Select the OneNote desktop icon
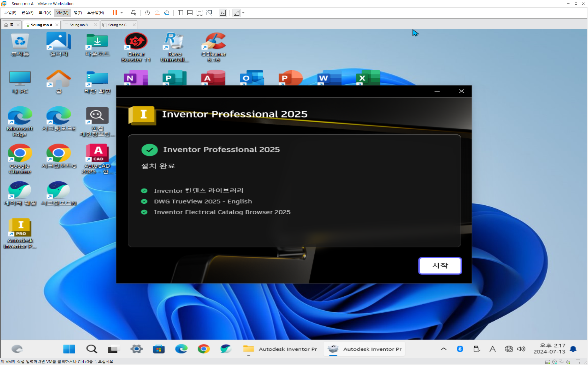The height and width of the screenshot is (365, 588). (136, 78)
